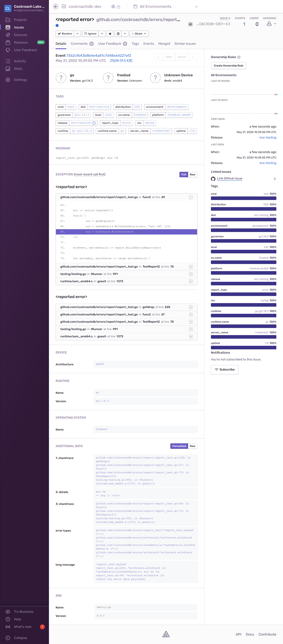
Task: Open project settings gear icon
Action: click(113, 7)
